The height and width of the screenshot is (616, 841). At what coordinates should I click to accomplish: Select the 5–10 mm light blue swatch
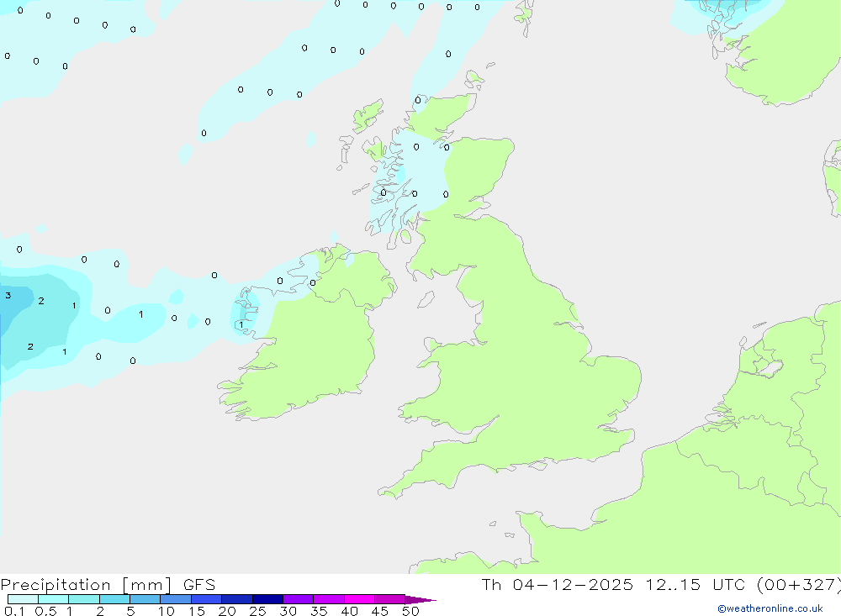click(x=145, y=599)
